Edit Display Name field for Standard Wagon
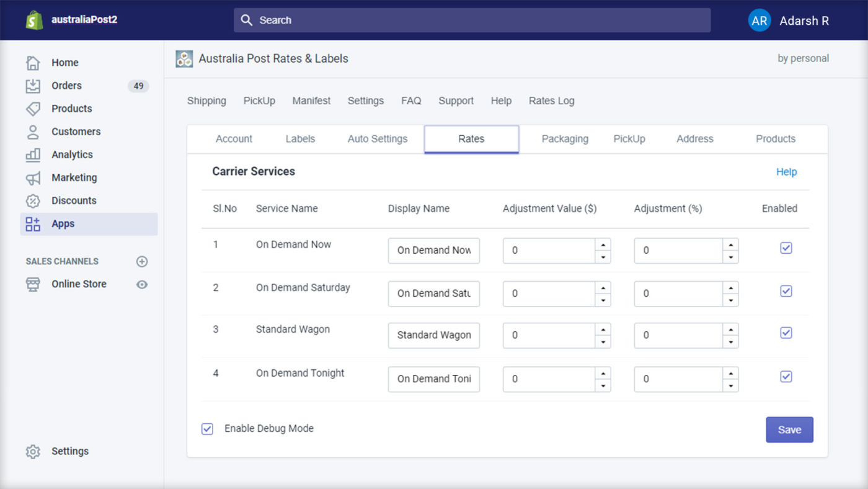Image resolution: width=868 pixels, height=489 pixels. pos(433,335)
